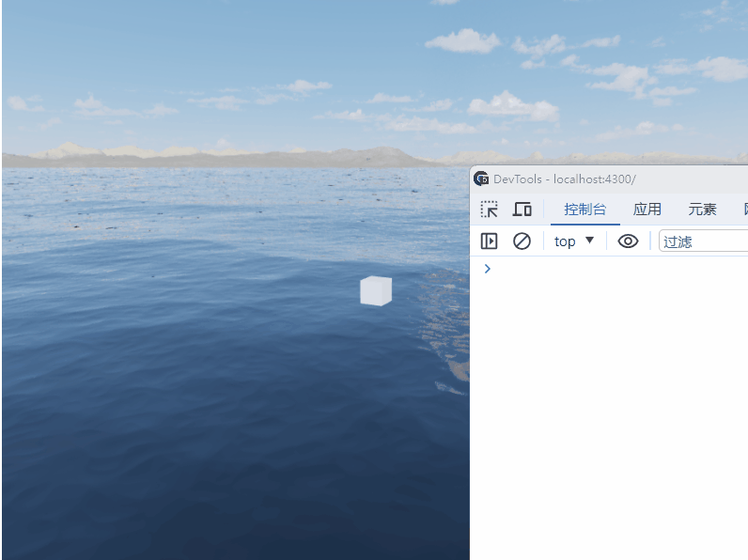Viewport: 748px width, 560px height.
Task: Click the white cube floating on water
Action: click(375, 291)
